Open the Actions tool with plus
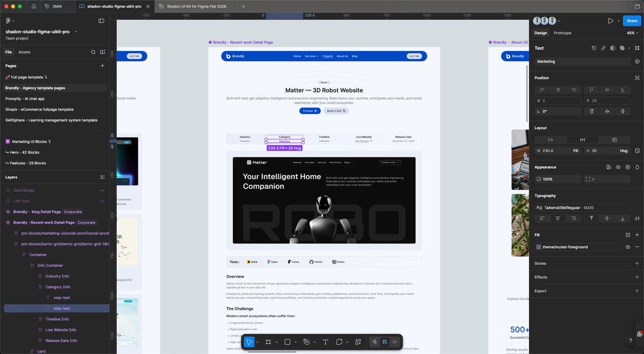The image size is (644, 354). (358, 342)
